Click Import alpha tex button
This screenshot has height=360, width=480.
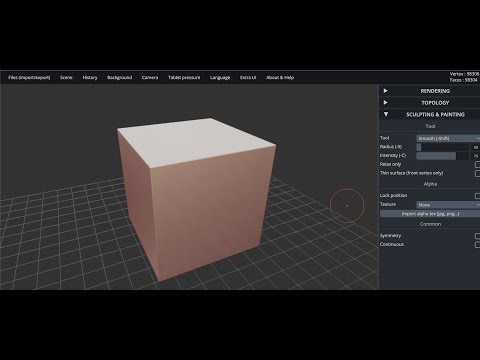coord(430,214)
